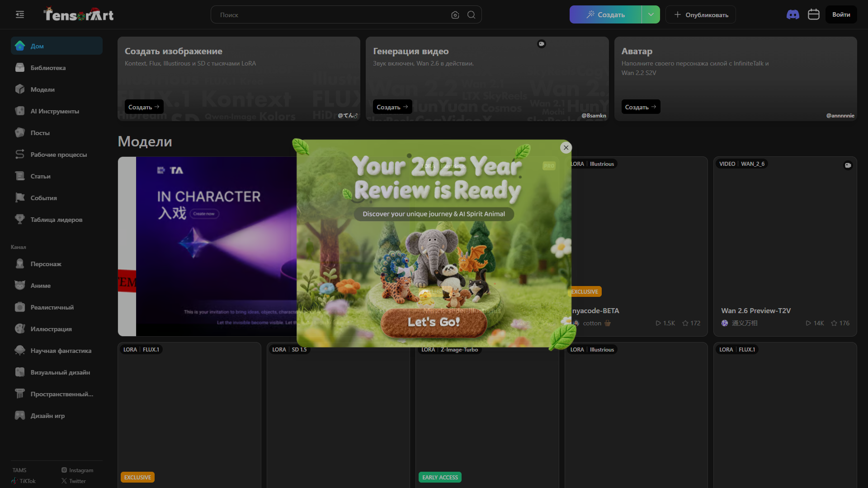Open the Instagram link in the footer
This screenshot has height=488, width=868.
[x=77, y=470]
